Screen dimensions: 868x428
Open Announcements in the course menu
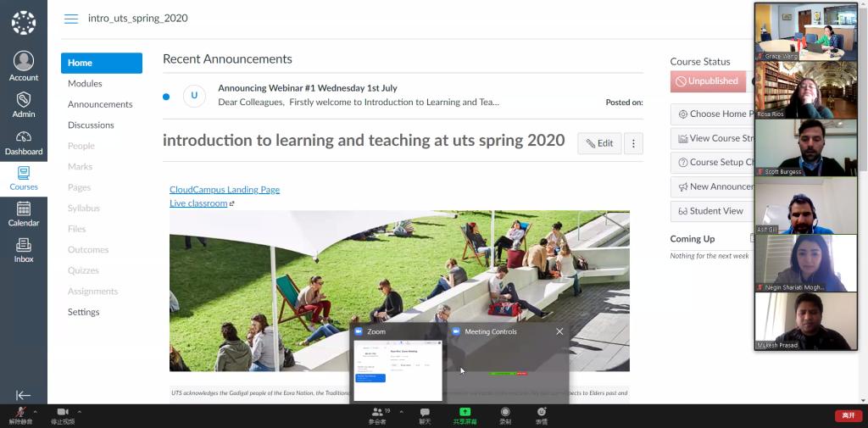[x=100, y=104]
